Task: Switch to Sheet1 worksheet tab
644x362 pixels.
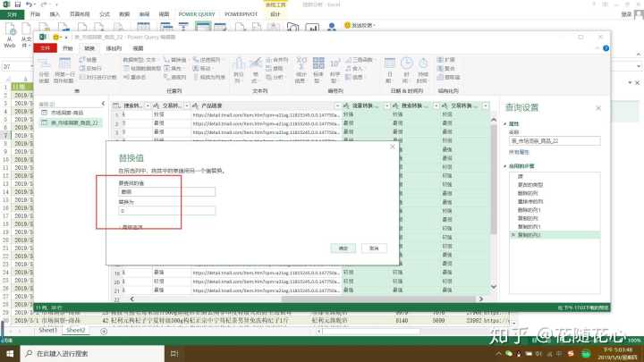Action: point(47,330)
